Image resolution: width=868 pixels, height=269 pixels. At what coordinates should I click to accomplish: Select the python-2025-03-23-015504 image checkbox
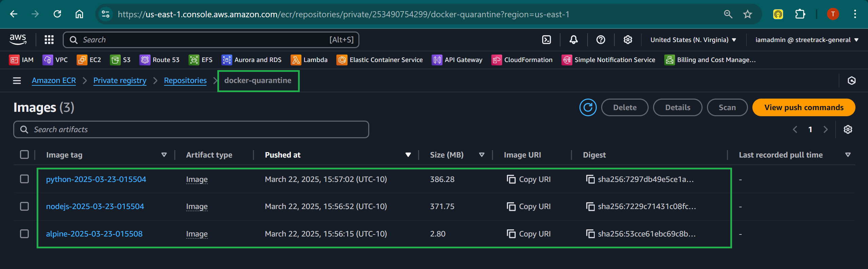tap(24, 179)
